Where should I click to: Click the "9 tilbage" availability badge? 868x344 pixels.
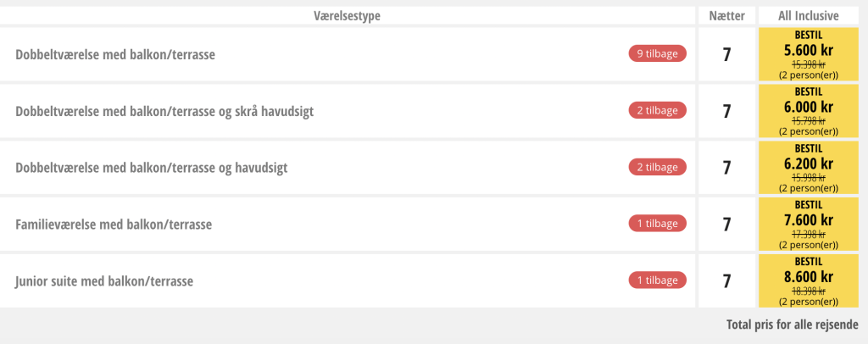657,54
